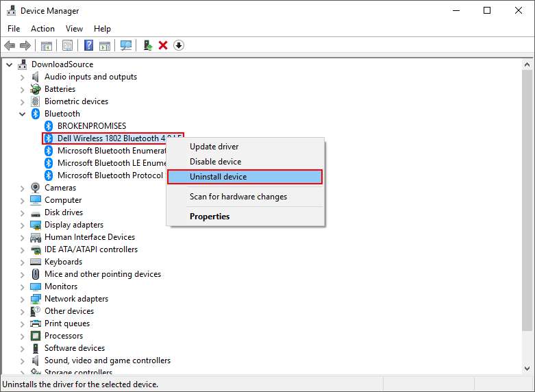Click the Processors chip icon
535x392 pixels.
click(36, 336)
